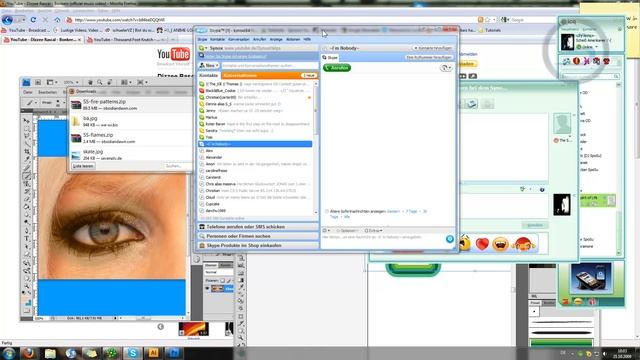
Task: Open the Neu dropdown in Skype
Action: tap(209, 65)
